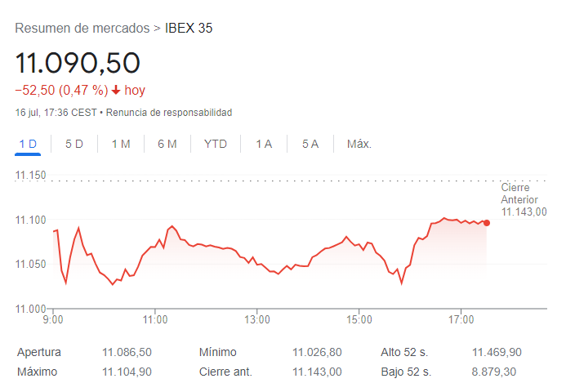Select the 1 D time range tab
566x392 pixels.
tap(28, 144)
